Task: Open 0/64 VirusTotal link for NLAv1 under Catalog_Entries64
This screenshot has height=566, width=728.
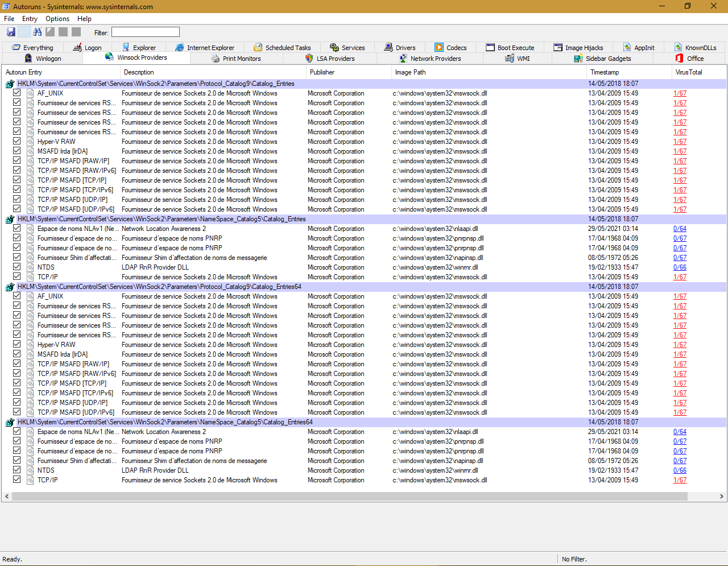Action: click(x=680, y=432)
